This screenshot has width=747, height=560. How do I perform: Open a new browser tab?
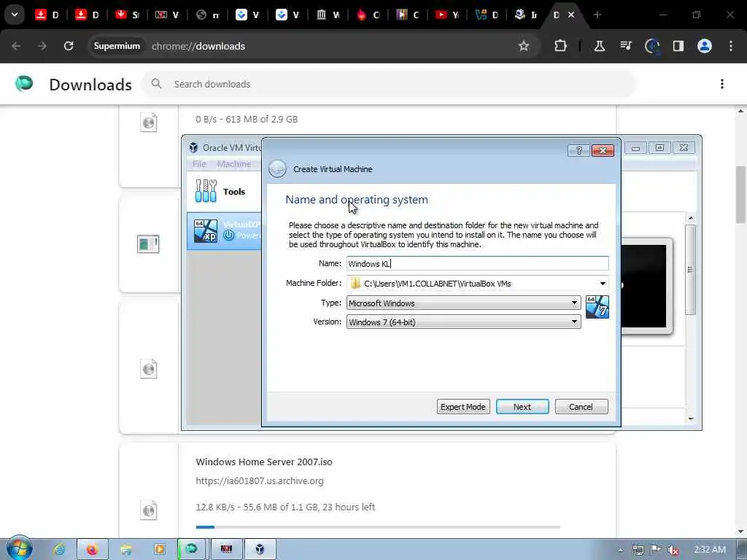click(x=597, y=15)
